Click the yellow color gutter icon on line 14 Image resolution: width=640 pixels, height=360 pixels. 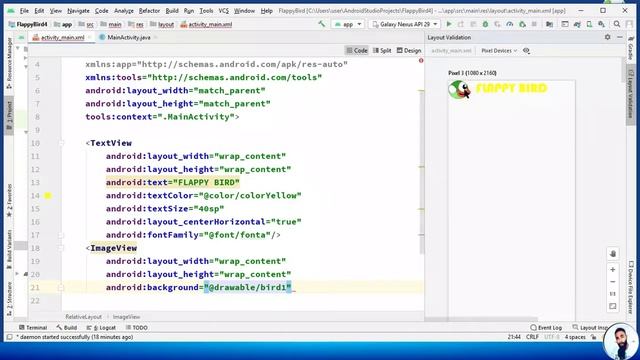point(48,196)
